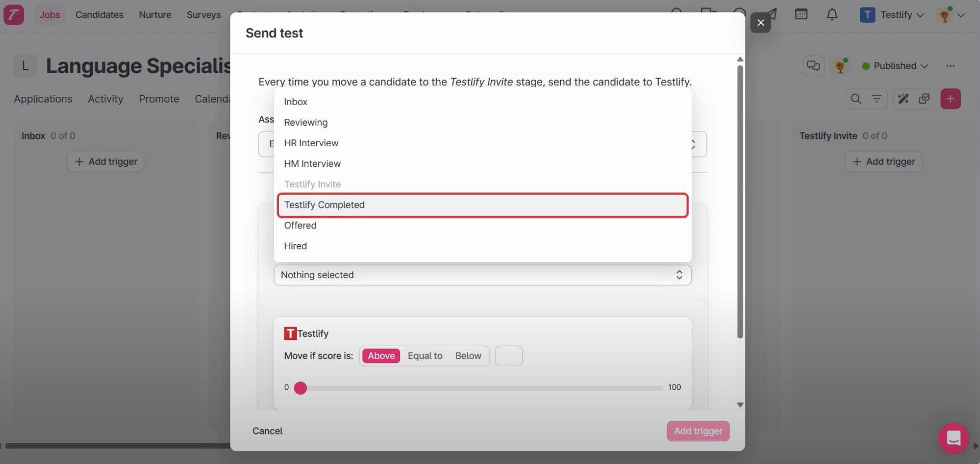Select Testlify Completed stage option
Image resolution: width=980 pixels, height=464 pixels.
(482, 205)
